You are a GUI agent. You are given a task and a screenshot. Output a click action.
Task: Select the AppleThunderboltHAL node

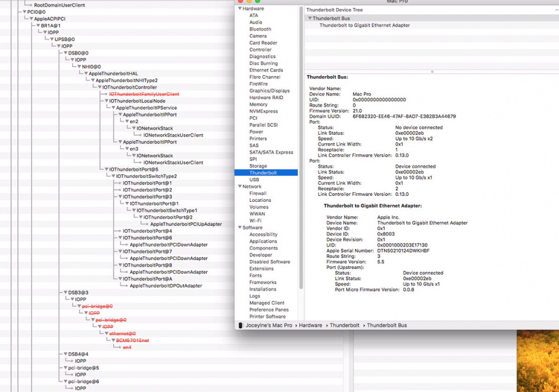click(x=113, y=73)
